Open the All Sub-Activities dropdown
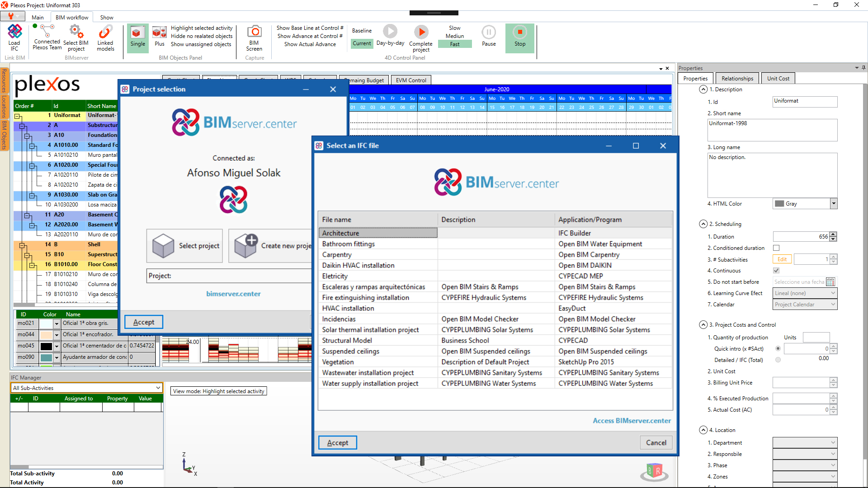 pyautogui.click(x=158, y=388)
